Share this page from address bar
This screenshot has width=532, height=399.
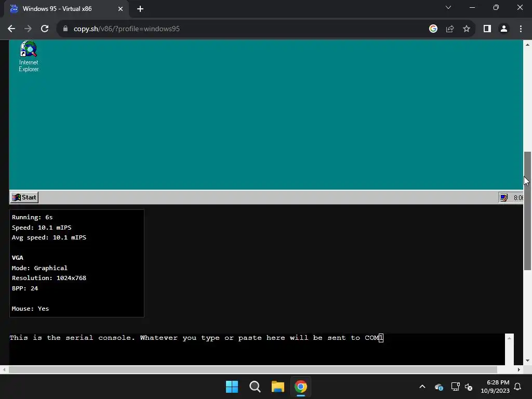(x=450, y=29)
